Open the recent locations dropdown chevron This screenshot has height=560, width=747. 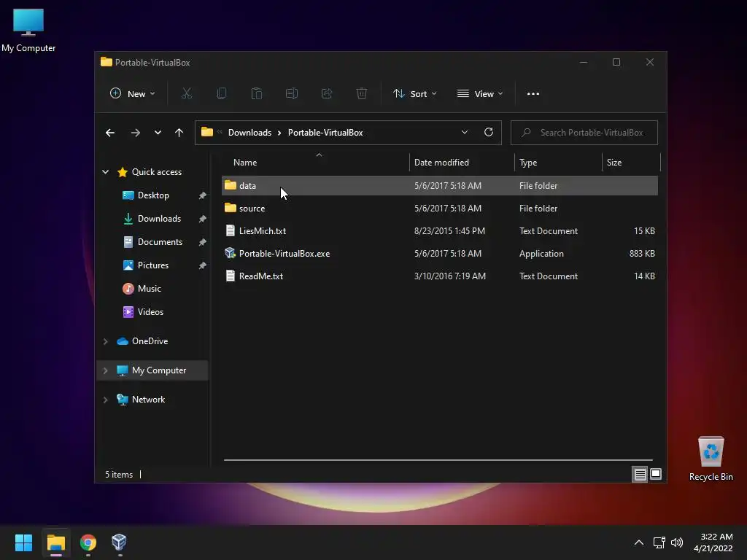click(x=158, y=133)
